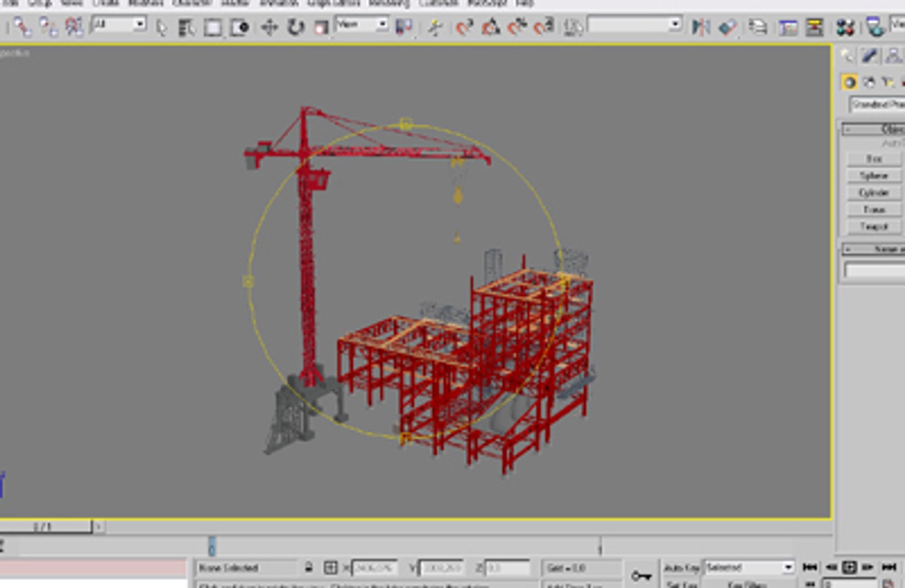
Task: Select the Geometry category icon
Action: [849, 82]
